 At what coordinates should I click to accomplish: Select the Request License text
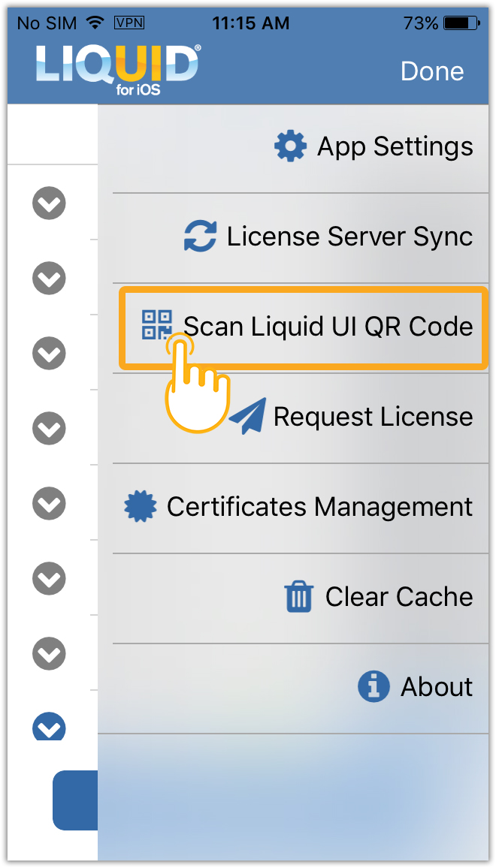pyautogui.click(x=373, y=417)
